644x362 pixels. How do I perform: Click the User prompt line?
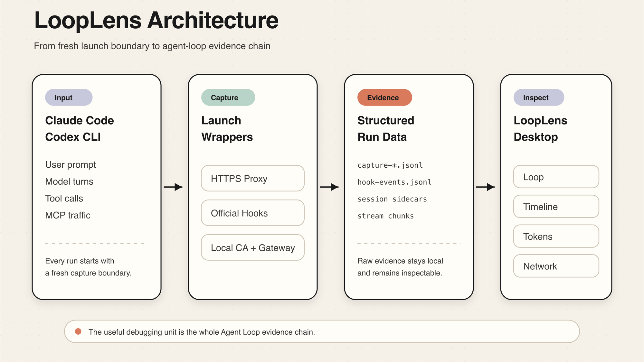click(x=71, y=165)
